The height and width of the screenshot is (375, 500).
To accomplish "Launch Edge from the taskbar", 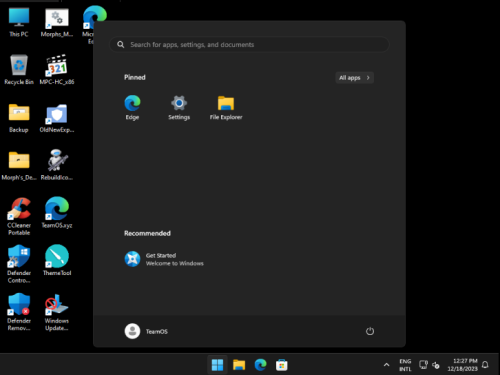I will pyautogui.click(x=260, y=365).
